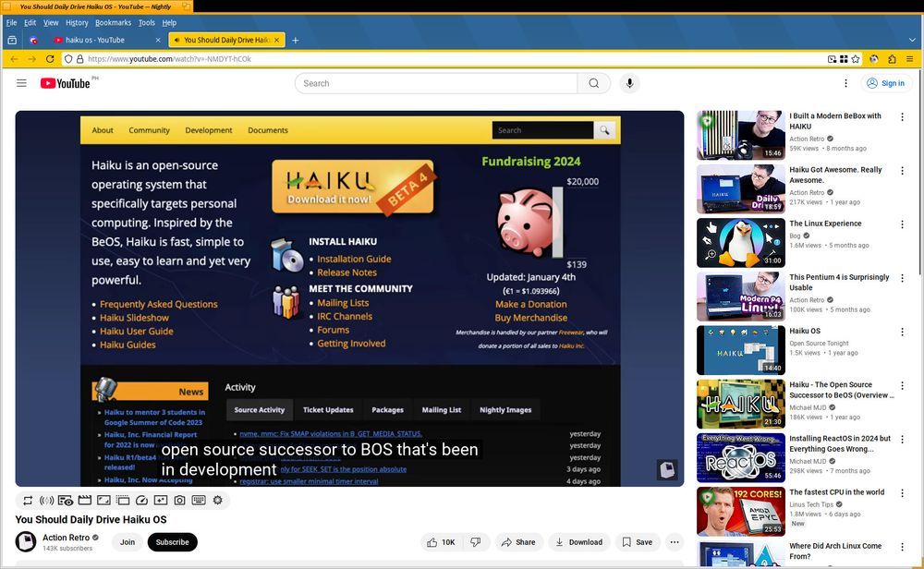Search with voice microphone icon
Screen dimensions: 924x569
click(629, 83)
